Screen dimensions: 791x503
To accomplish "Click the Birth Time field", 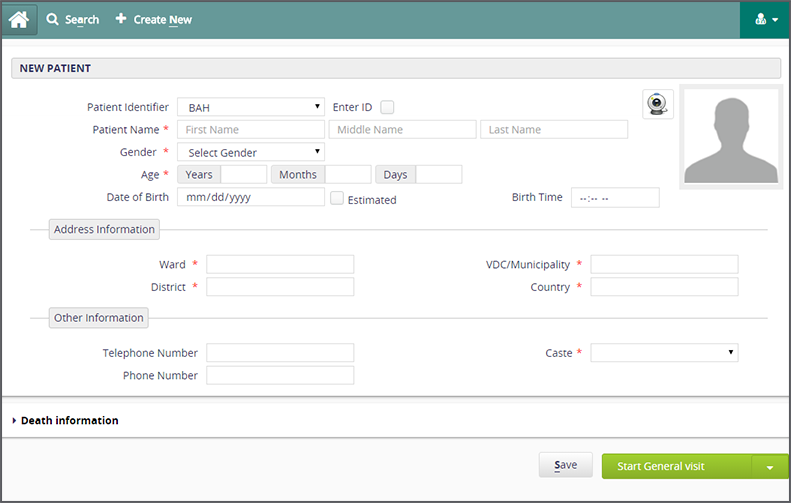I will click(x=615, y=198).
